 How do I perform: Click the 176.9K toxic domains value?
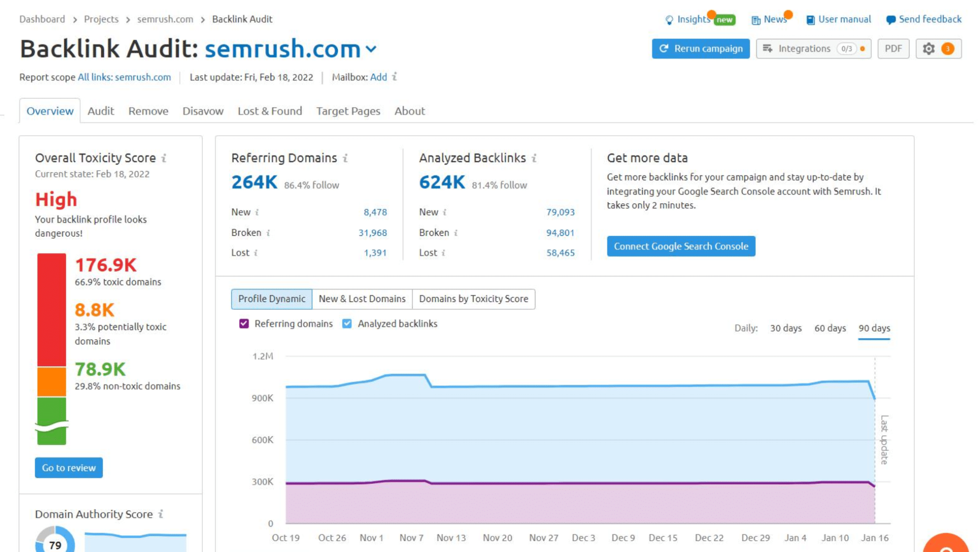coord(105,265)
